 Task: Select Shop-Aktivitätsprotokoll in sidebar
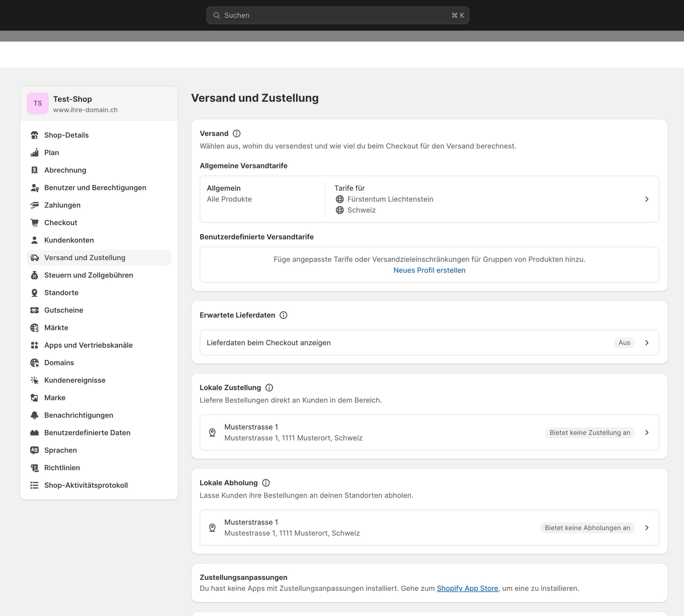tap(86, 485)
